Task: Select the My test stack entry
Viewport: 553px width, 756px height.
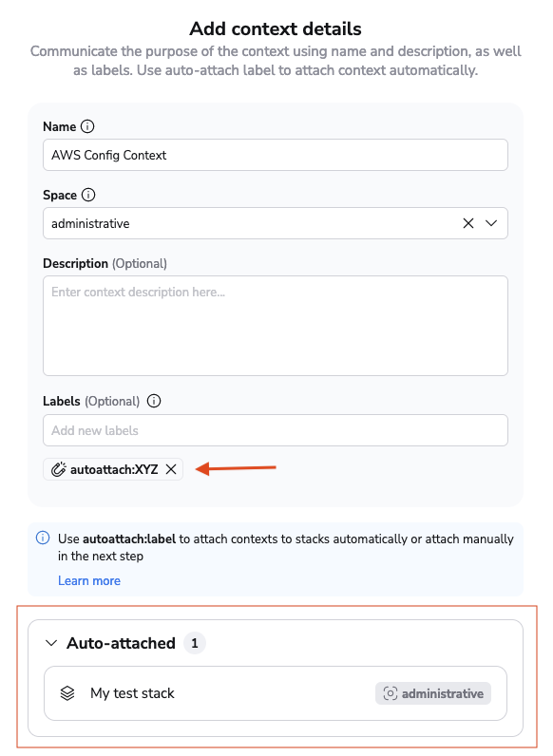Action: 276,693
